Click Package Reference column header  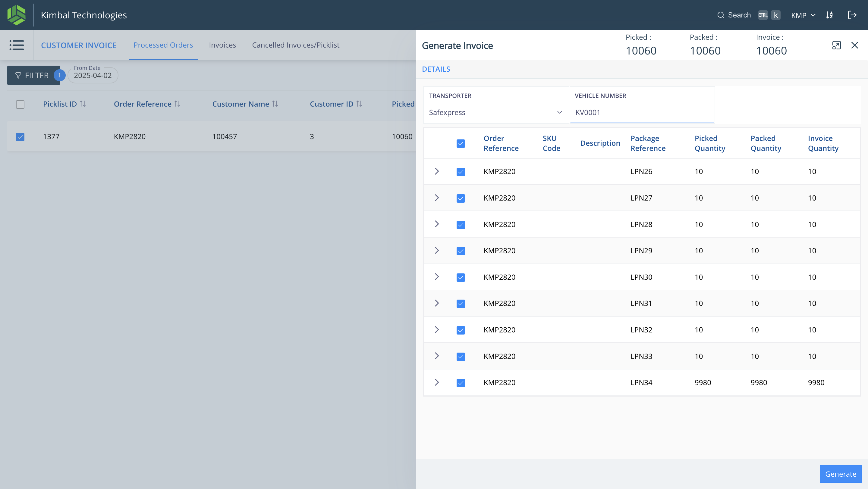[x=648, y=143]
